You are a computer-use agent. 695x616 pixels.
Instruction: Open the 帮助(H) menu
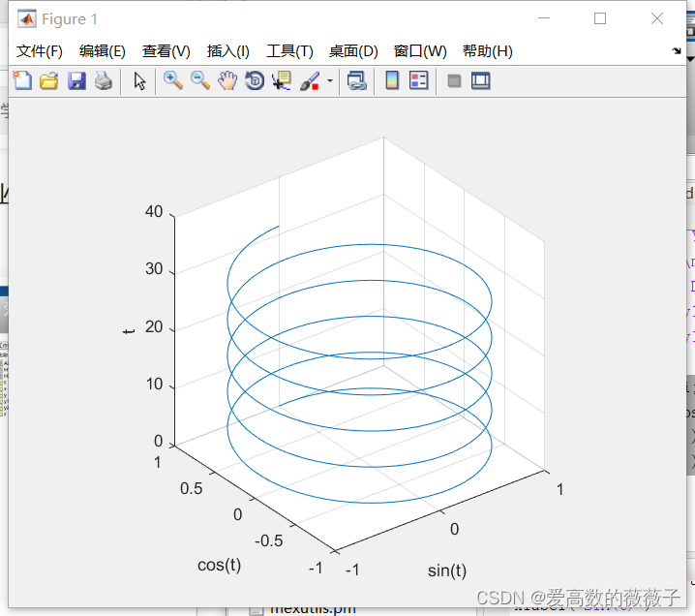488,51
